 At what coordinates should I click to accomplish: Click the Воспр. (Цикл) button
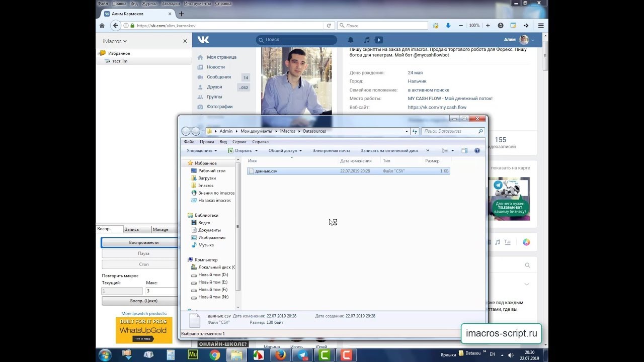pos(140,301)
